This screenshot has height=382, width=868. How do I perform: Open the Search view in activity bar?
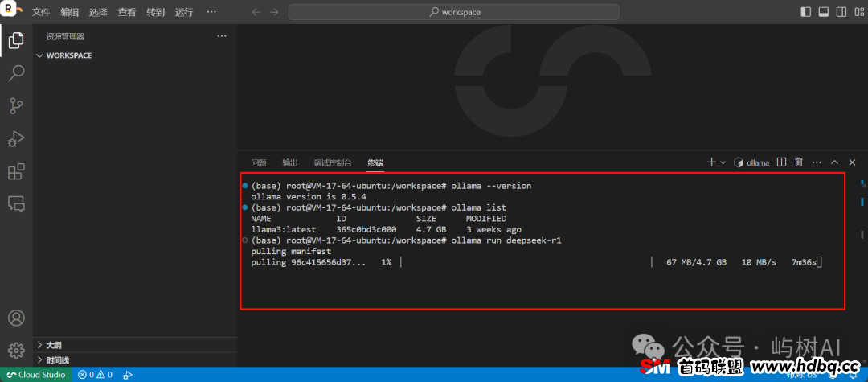16,72
